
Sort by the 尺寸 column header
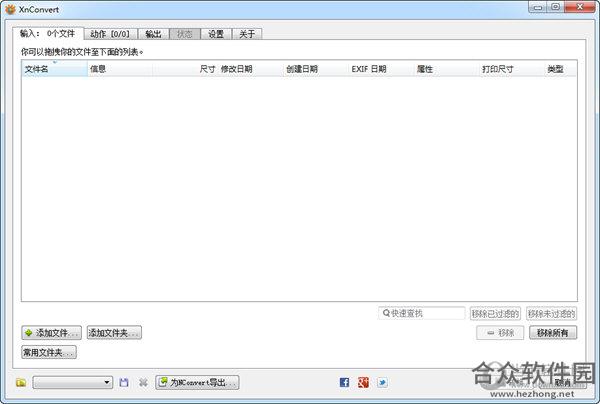click(x=185, y=69)
